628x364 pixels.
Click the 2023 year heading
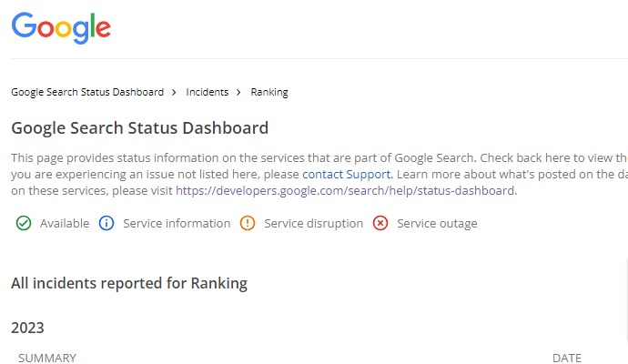[27, 328]
